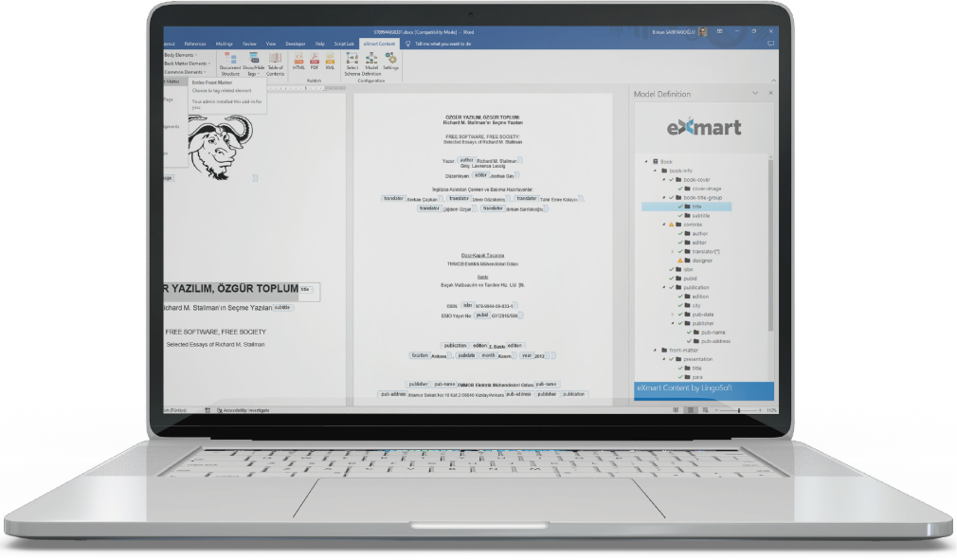Select the eXmart Content tab
This screenshot has height=560, width=957.
click(379, 44)
